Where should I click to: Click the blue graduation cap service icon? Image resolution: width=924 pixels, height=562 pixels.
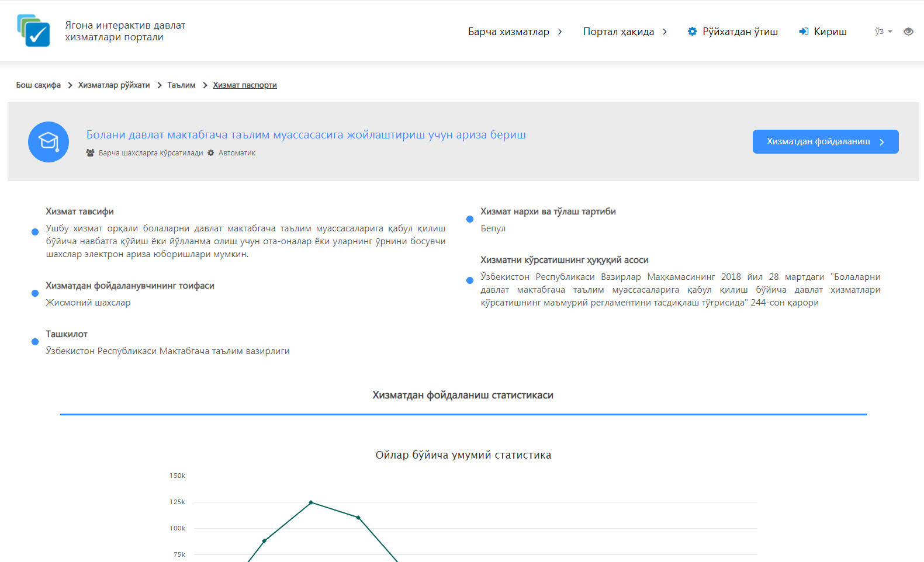[x=49, y=142]
